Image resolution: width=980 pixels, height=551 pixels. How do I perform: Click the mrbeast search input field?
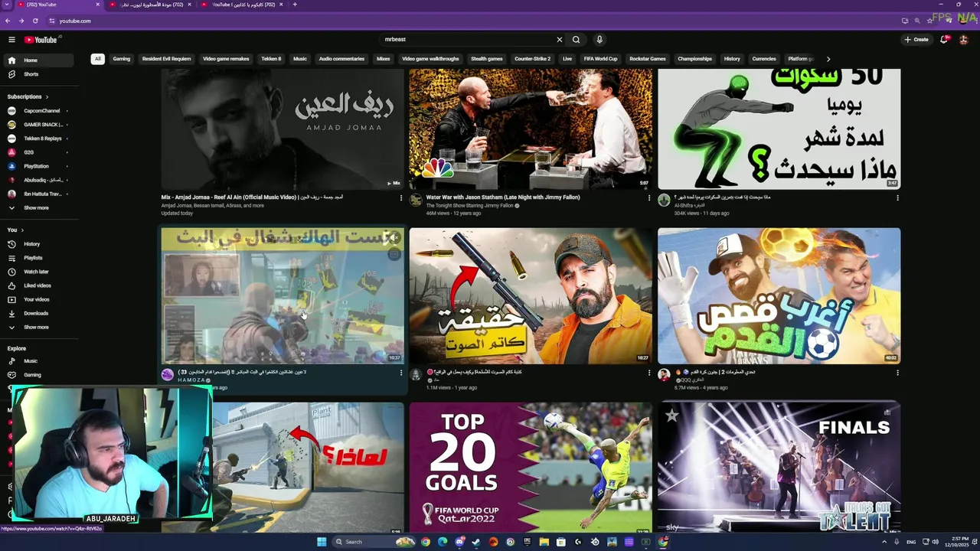[467, 40]
